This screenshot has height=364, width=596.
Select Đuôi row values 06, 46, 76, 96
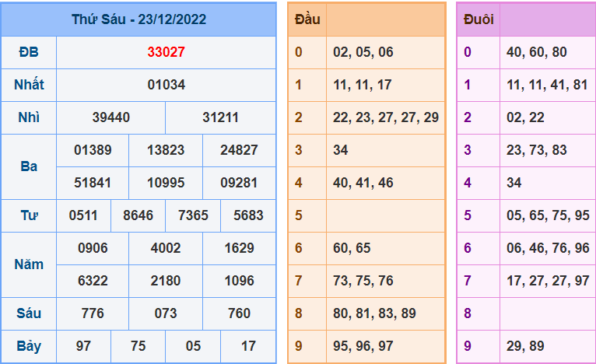(548, 248)
